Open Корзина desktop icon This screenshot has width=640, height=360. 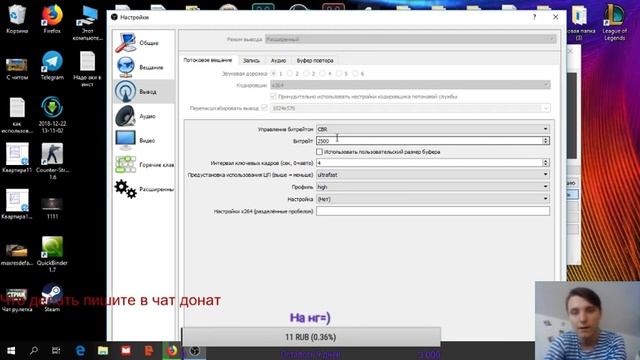click(x=17, y=19)
